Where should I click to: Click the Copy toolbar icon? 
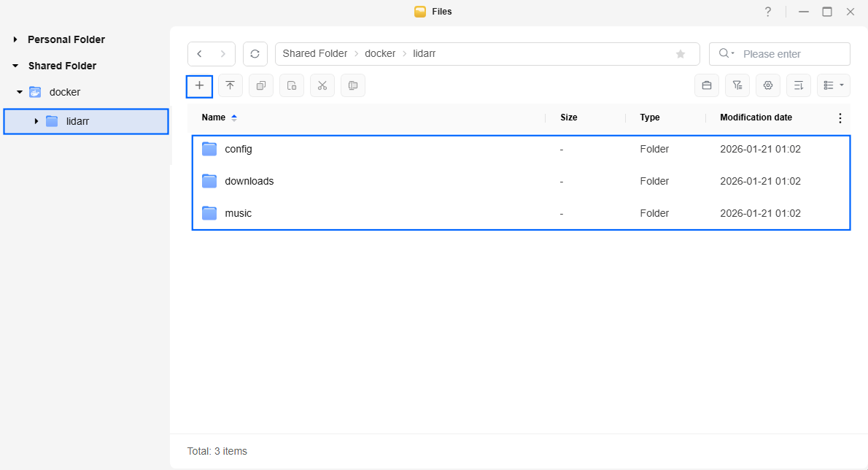point(260,85)
